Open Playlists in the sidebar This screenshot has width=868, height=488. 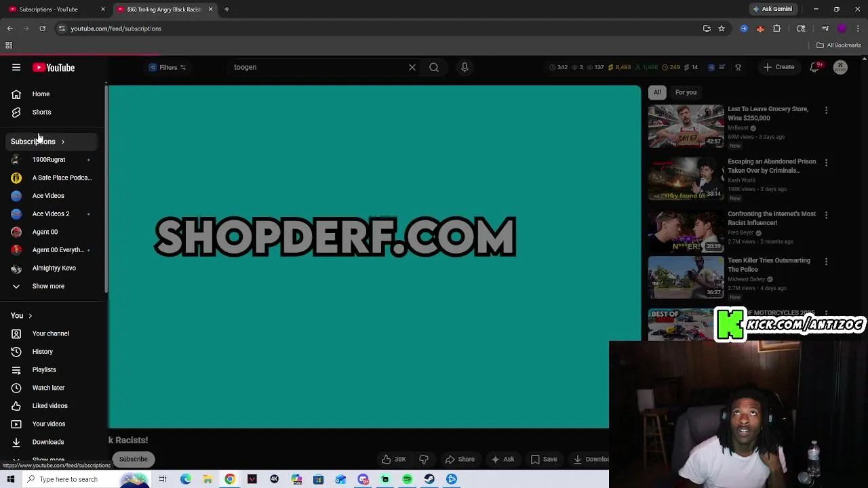(44, 369)
